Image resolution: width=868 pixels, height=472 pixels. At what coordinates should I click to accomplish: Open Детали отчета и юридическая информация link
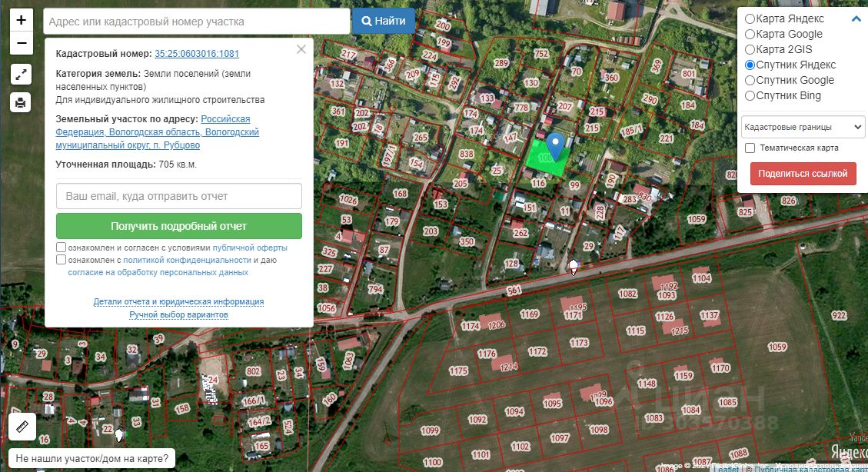[178, 301]
